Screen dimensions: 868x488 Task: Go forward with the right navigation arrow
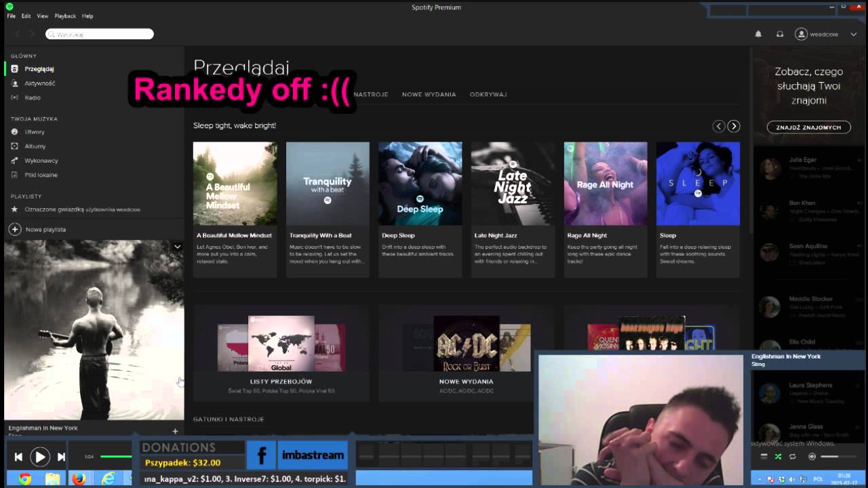32,34
